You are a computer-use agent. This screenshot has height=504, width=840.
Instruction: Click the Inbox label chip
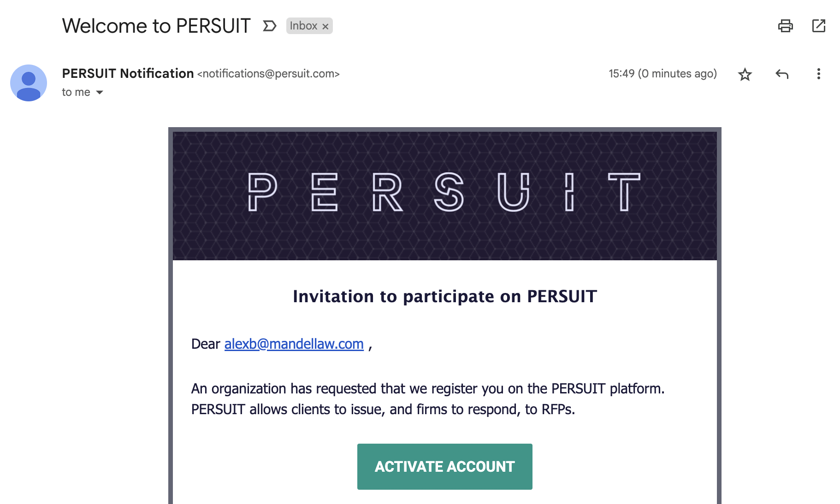tap(303, 26)
